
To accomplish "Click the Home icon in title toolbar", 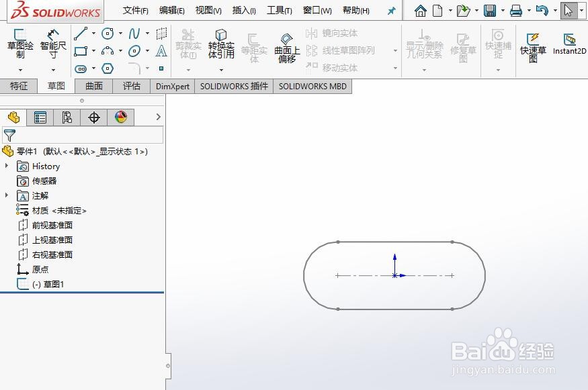I will [x=421, y=11].
